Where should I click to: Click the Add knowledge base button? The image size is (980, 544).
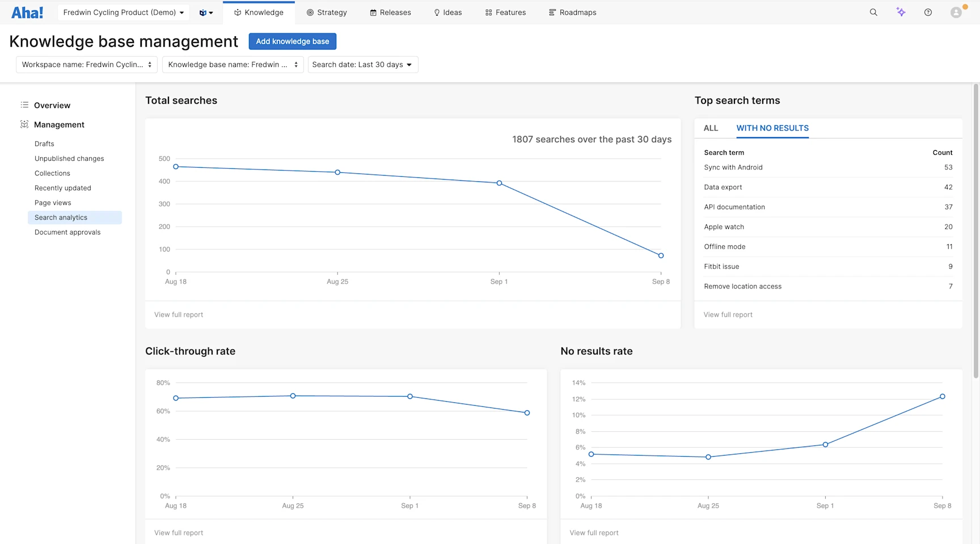pyautogui.click(x=292, y=41)
